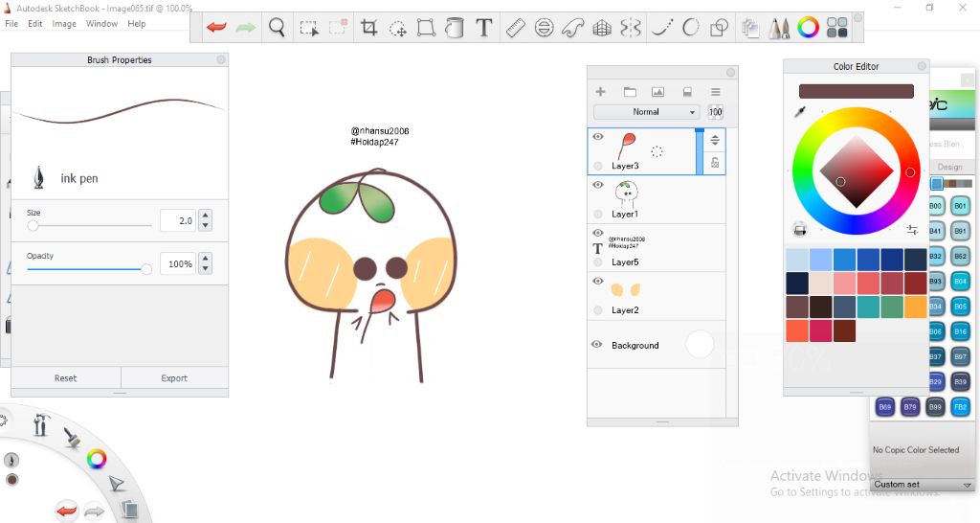
Task: Click the Background layer color circle
Action: tap(700, 345)
